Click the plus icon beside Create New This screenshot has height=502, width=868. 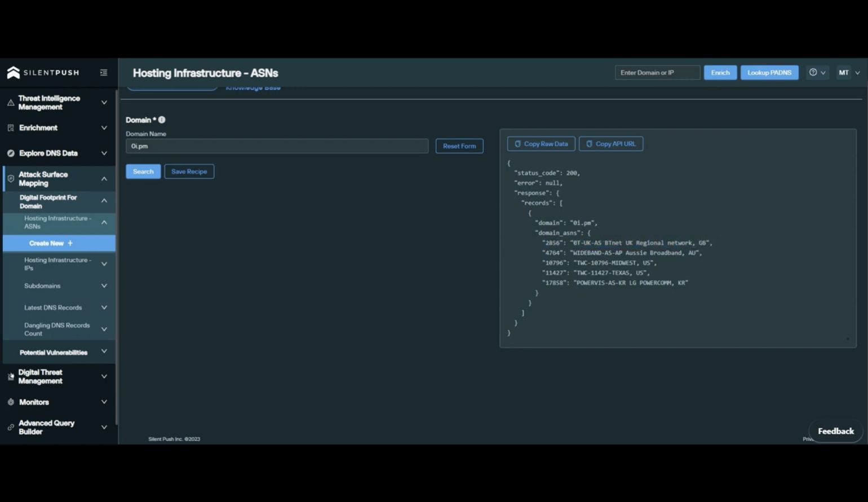pyautogui.click(x=70, y=243)
